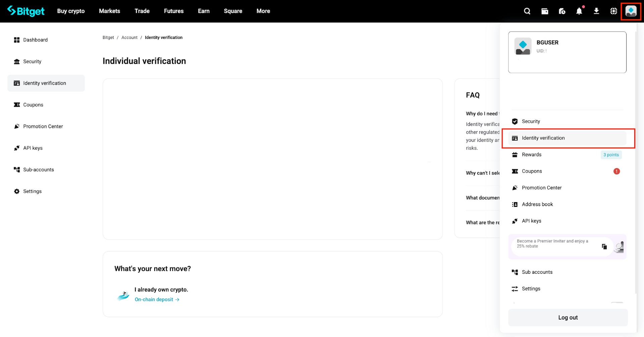
Task: Open the orders history icon
Action: pyautogui.click(x=562, y=11)
